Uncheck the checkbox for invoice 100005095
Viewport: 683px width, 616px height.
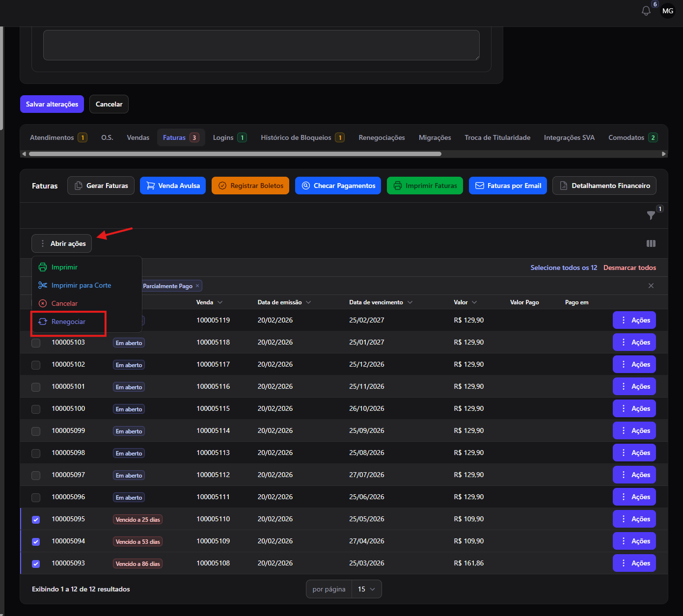click(x=36, y=519)
